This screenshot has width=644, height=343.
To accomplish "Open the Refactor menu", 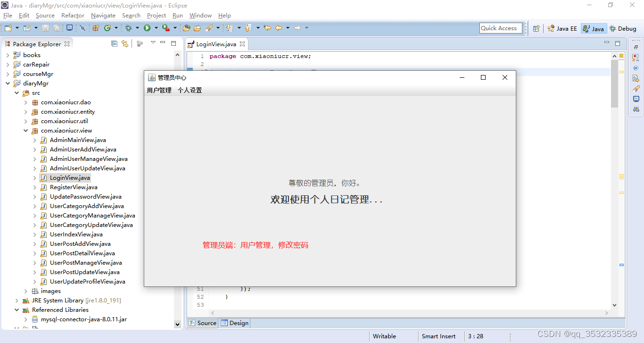I will (x=73, y=16).
